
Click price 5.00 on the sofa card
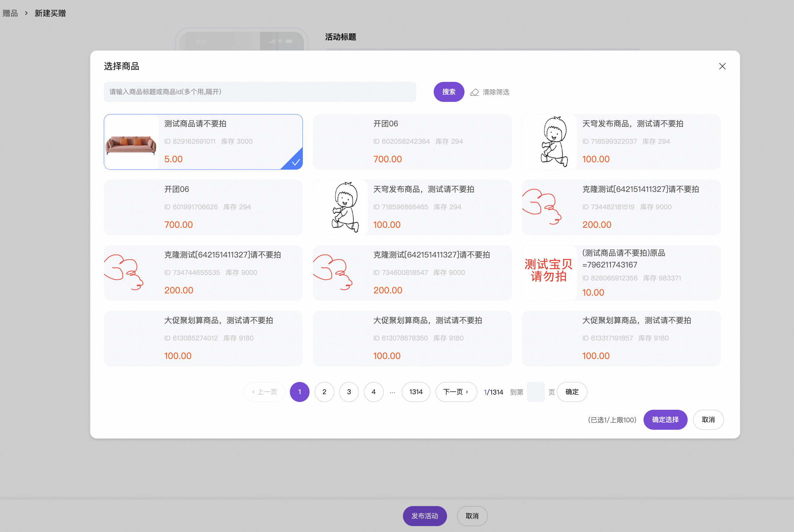coord(173,159)
